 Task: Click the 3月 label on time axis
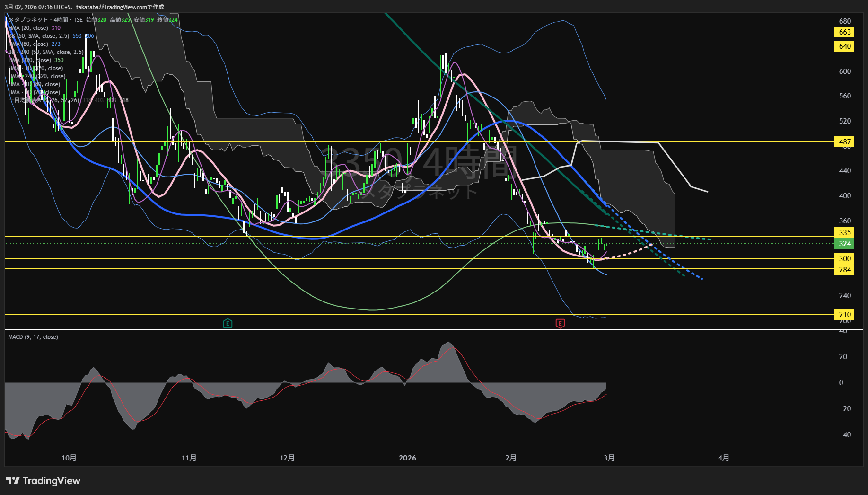609,458
